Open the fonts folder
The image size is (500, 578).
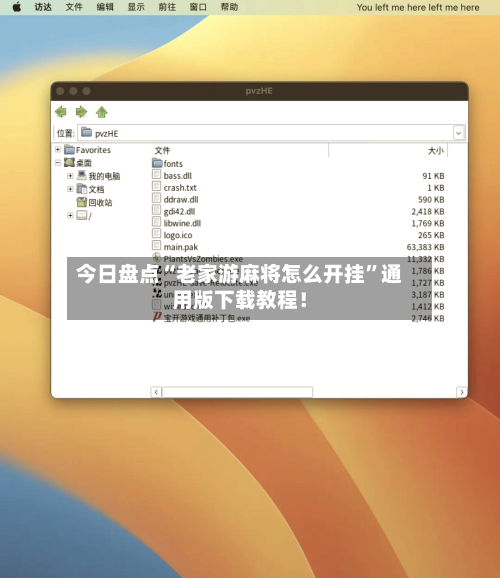tap(168, 163)
